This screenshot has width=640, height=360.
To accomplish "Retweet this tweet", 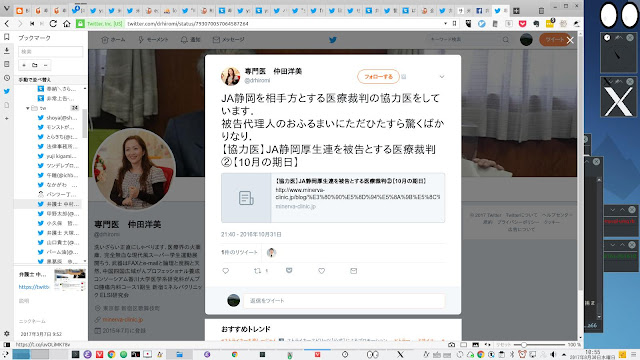I will coord(258,271).
